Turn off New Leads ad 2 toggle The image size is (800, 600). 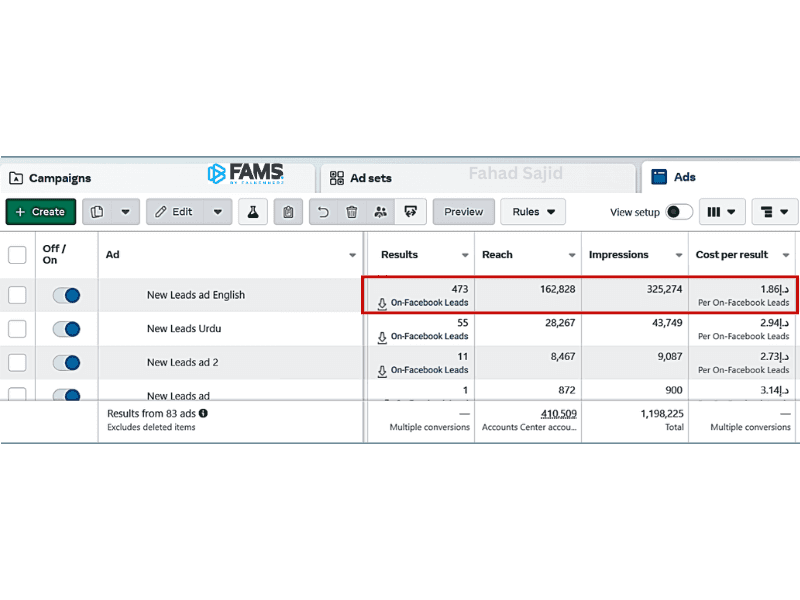66,363
